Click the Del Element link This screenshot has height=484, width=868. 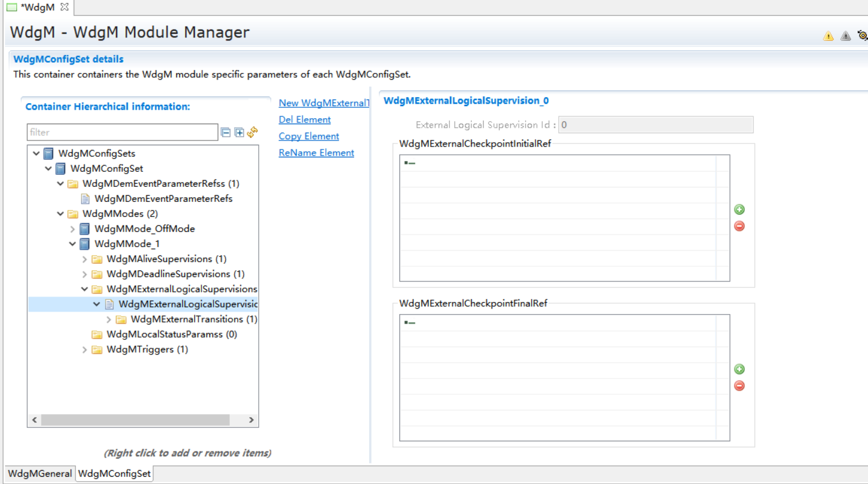(x=305, y=119)
